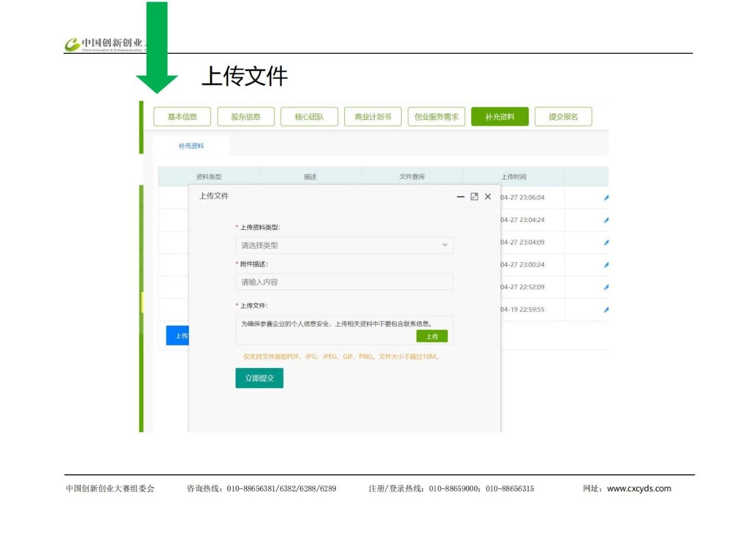Open the 商业计划书 tab
Screen dimensions: 756x534
[373, 117]
